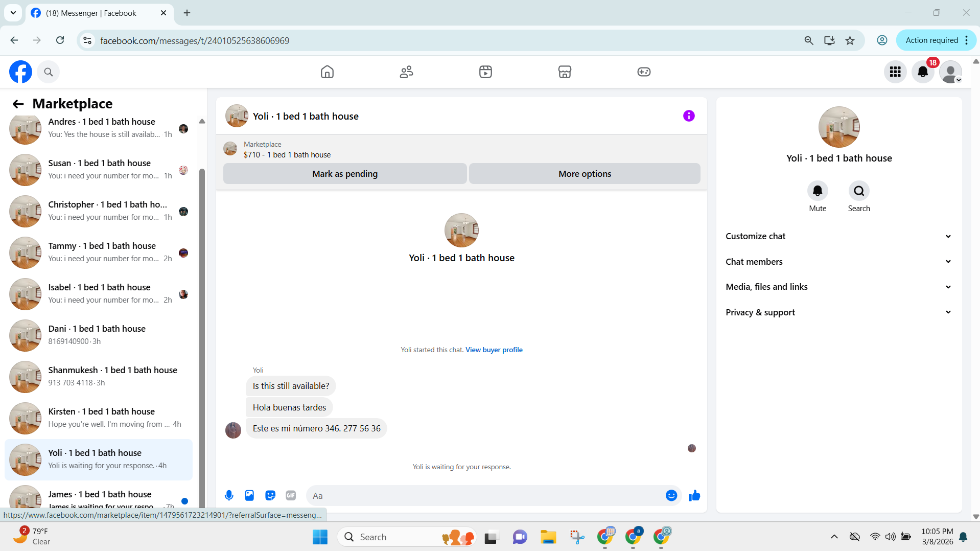Image resolution: width=980 pixels, height=551 pixels.
Task: Click the address bar URL
Action: (x=195, y=40)
